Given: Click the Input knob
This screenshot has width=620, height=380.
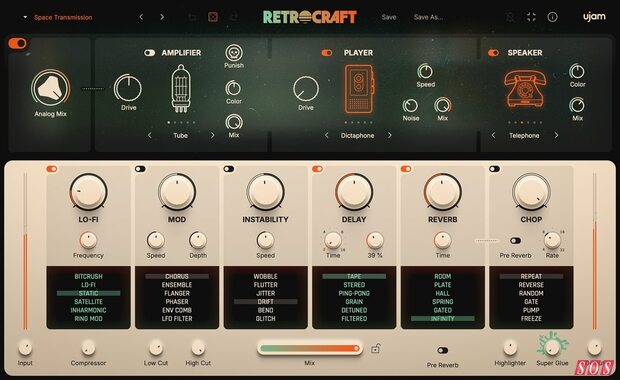Looking at the screenshot, I should point(25,347).
